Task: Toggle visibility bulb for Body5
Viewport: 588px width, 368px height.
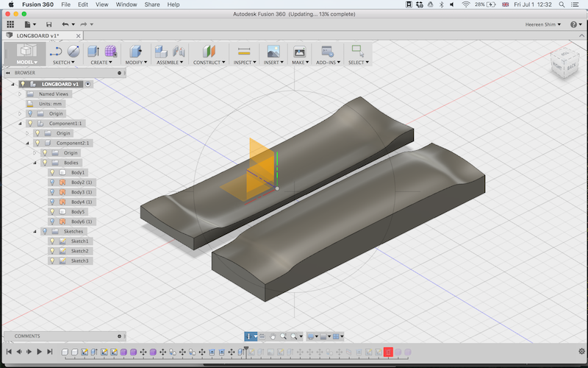Action: tap(52, 212)
